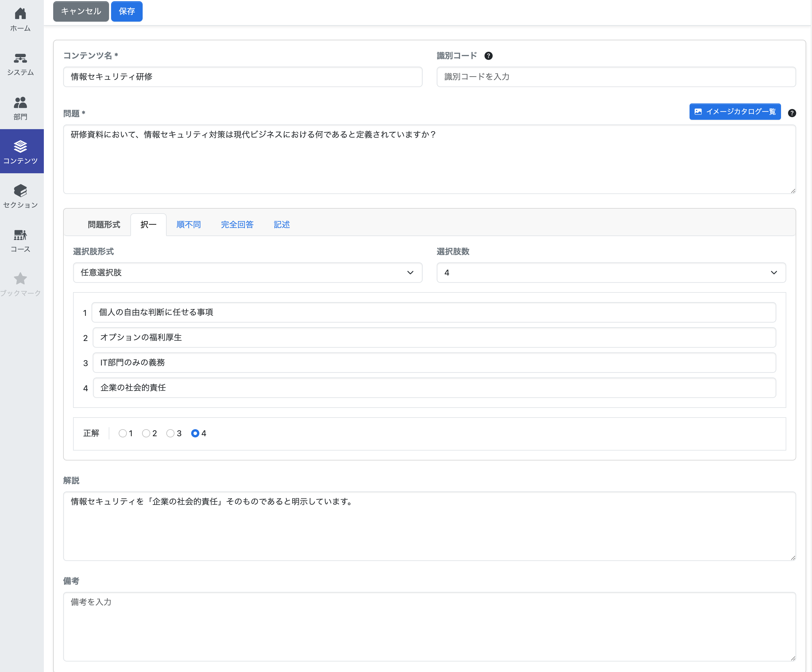812x672 pixels.
Task: Open the 記述 tab
Action: pos(281,224)
